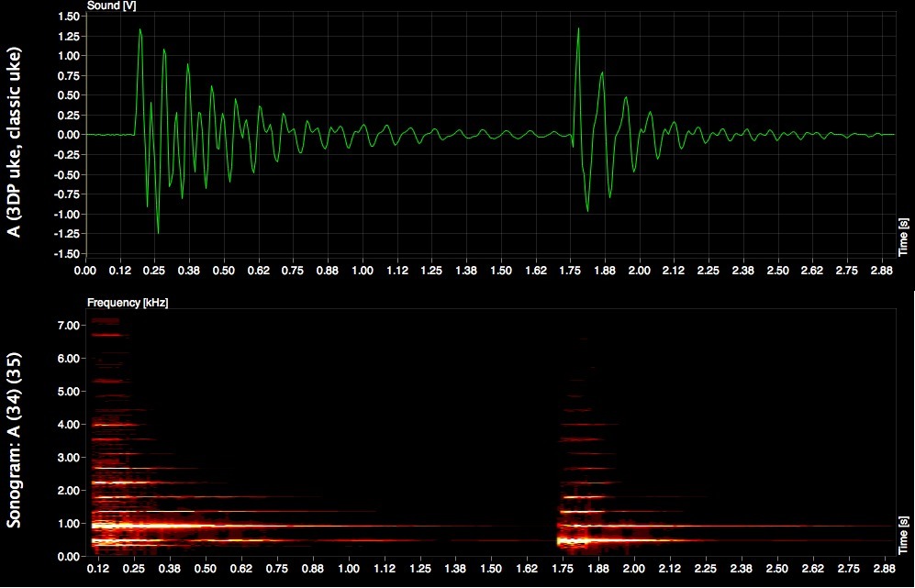Click the waveform's deepest negative trough near 0.25 s
The width and height of the screenshot is (915, 588).
point(158,232)
